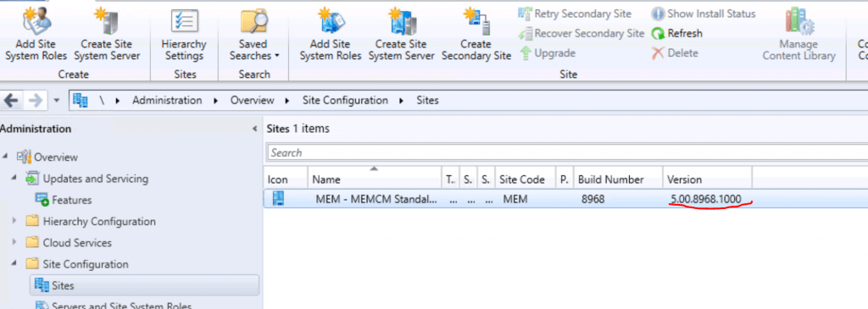Click the breadcrumb root console icon
Viewport: 868px width, 309px height.
pyautogui.click(x=81, y=101)
